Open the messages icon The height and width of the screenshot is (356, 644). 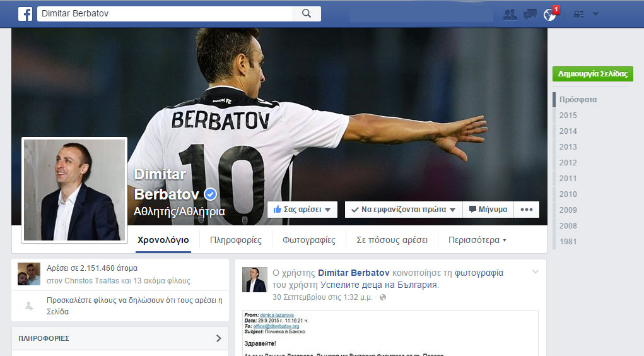click(x=530, y=15)
